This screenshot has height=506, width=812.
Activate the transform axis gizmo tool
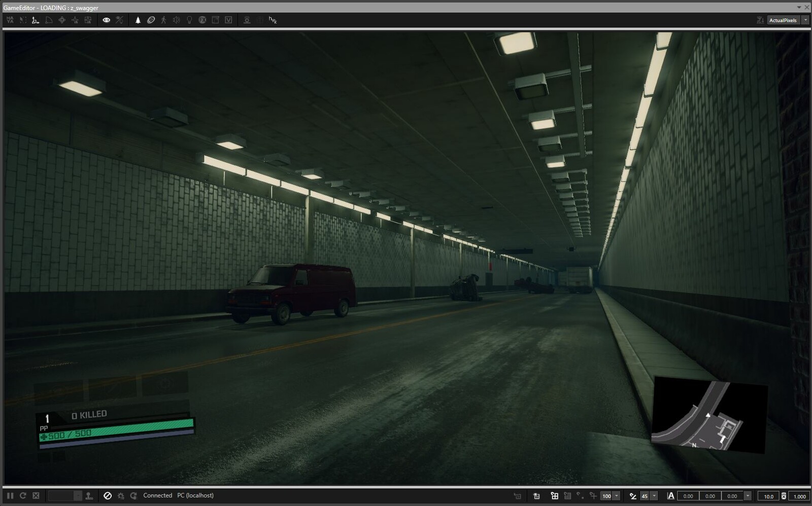point(36,20)
